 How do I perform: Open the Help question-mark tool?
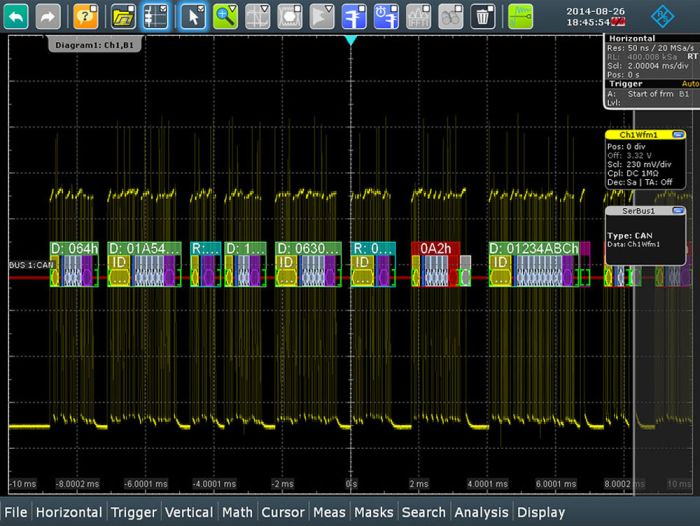[x=86, y=17]
